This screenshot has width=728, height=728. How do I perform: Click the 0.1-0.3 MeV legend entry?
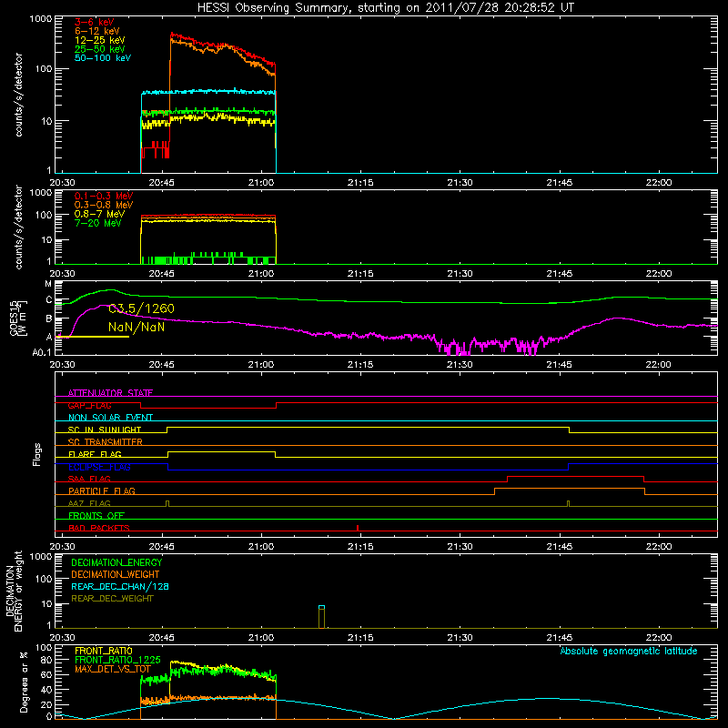tap(104, 196)
